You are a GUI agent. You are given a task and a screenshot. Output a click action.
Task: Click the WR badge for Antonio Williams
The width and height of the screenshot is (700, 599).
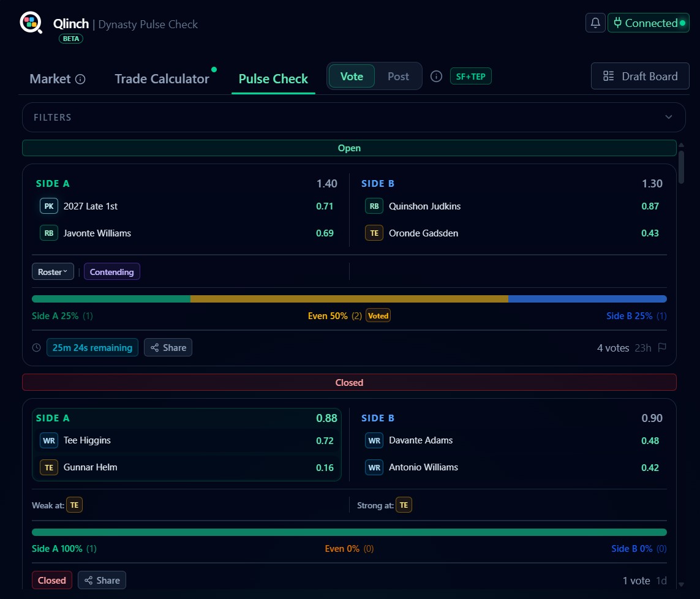click(374, 467)
